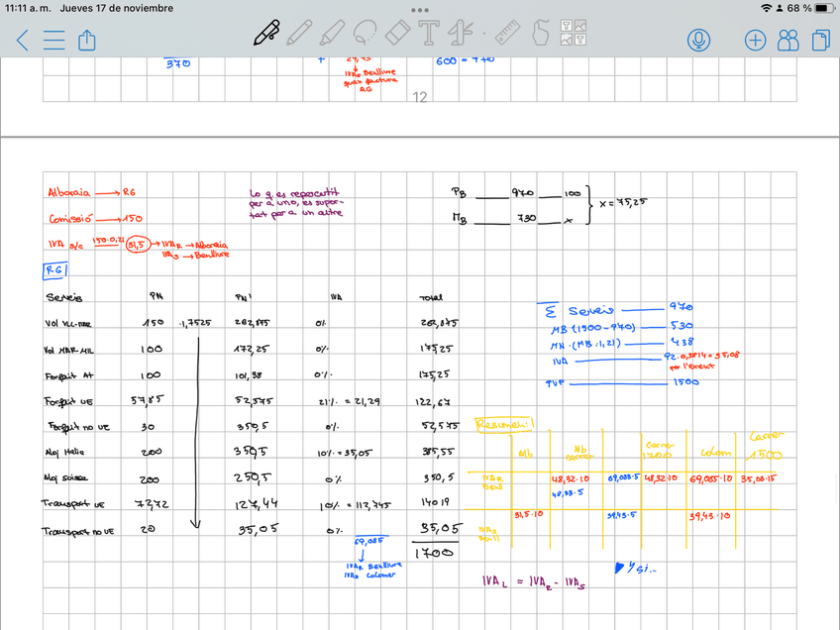Tap the page number 12 indicator
840x630 pixels.
pyautogui.click(x=420, y=97)
